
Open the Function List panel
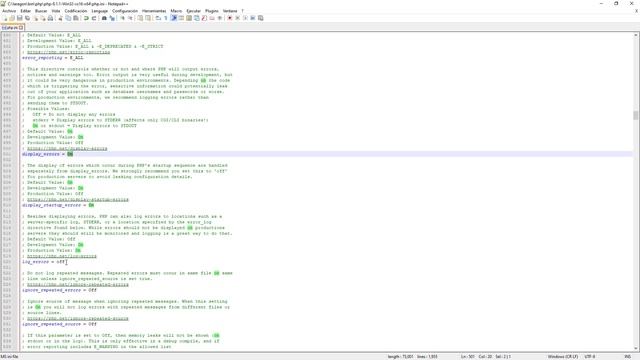point(204,18)
